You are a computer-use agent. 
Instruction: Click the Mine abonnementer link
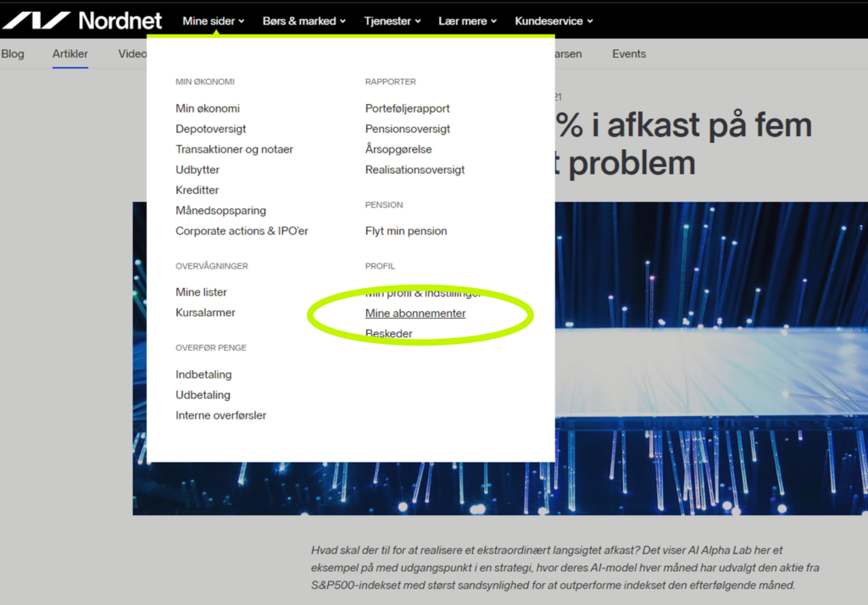point(415,314)
